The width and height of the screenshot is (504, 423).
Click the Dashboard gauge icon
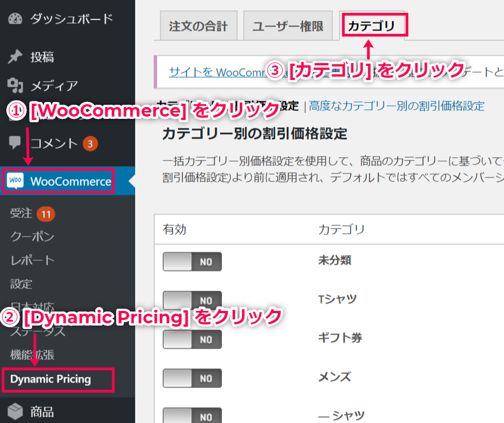tap(15, 19)
